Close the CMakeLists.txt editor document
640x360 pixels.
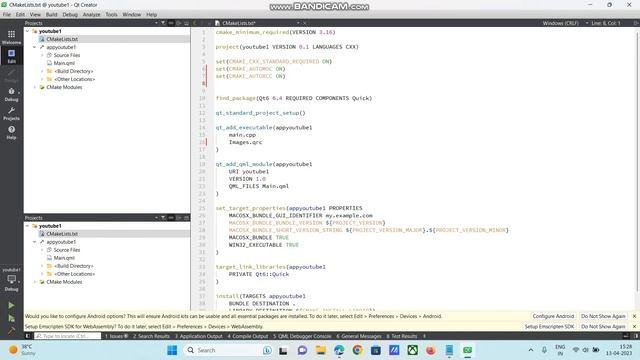click(x=304, y=23)
